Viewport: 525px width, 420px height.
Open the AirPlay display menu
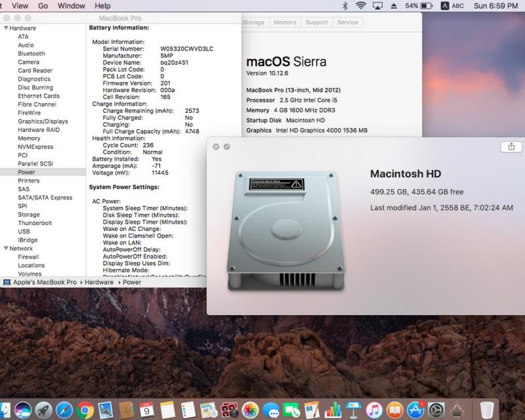377,6
